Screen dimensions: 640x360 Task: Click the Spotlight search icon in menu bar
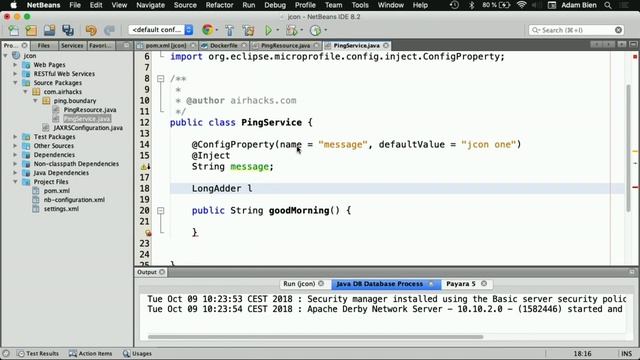608,5
